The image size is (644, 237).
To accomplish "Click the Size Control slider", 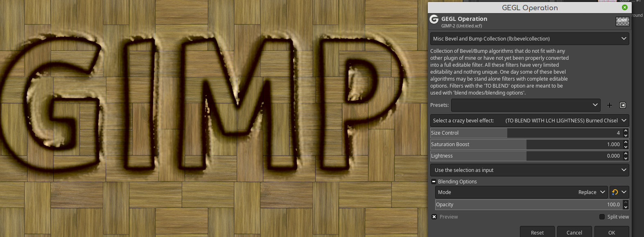I will point(526,133).
